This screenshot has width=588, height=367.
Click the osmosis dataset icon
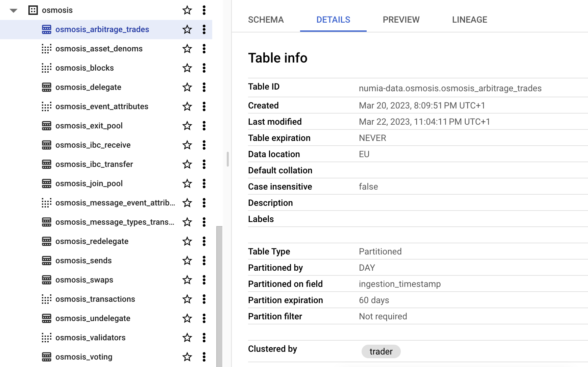[x=33, y=10]
